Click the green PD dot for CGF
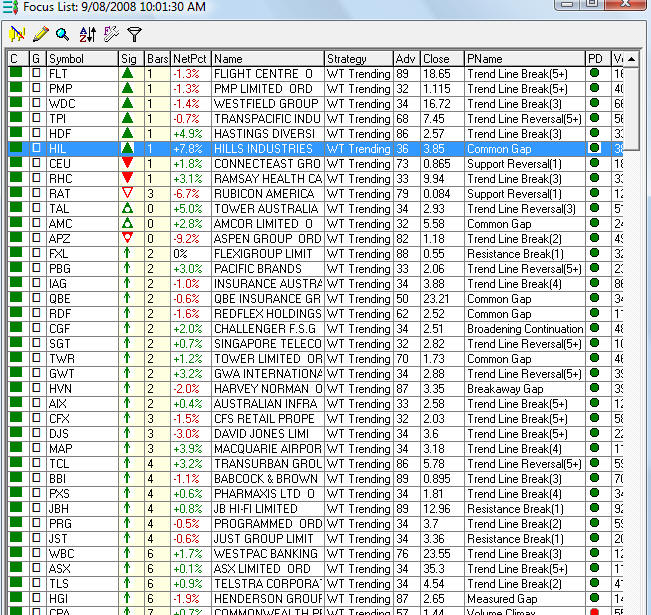The image size is (651, 615). [594, 328]
